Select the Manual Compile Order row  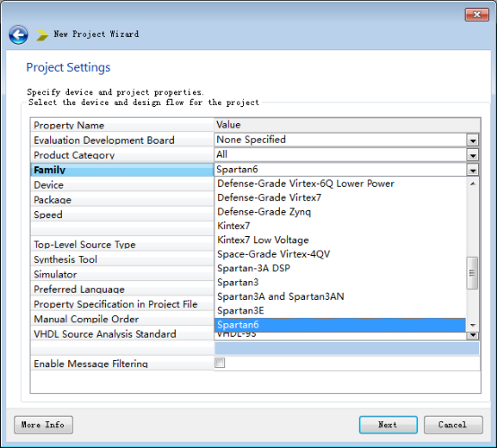point(122,320)
